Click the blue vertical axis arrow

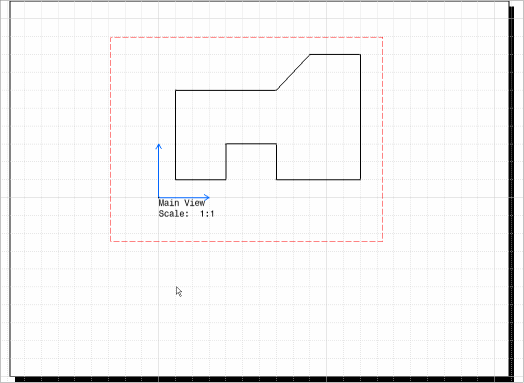point(159,171)
